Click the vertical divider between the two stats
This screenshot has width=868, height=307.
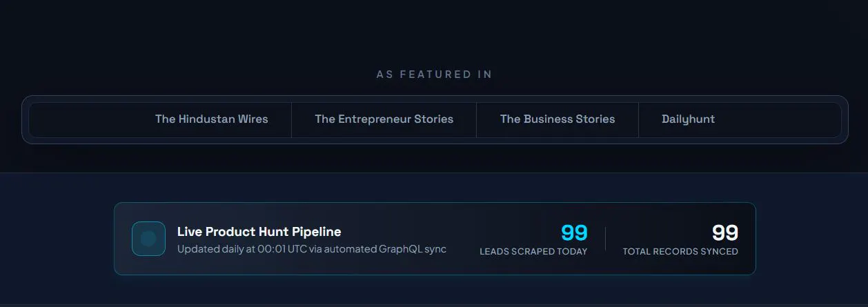[x=605, y=239]
